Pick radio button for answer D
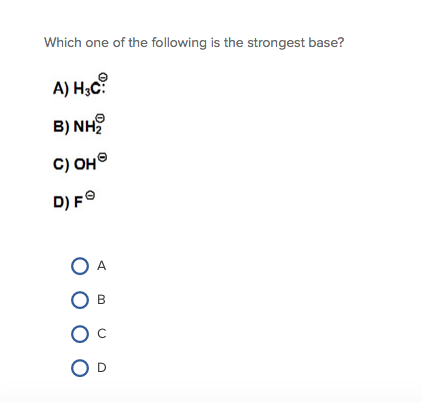The width and height of the screenshot is (422, 402). tap(80, 368)
